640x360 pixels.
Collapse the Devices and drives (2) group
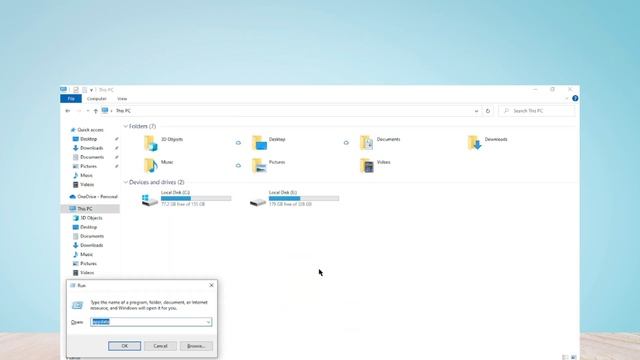[x=126, y=182]
